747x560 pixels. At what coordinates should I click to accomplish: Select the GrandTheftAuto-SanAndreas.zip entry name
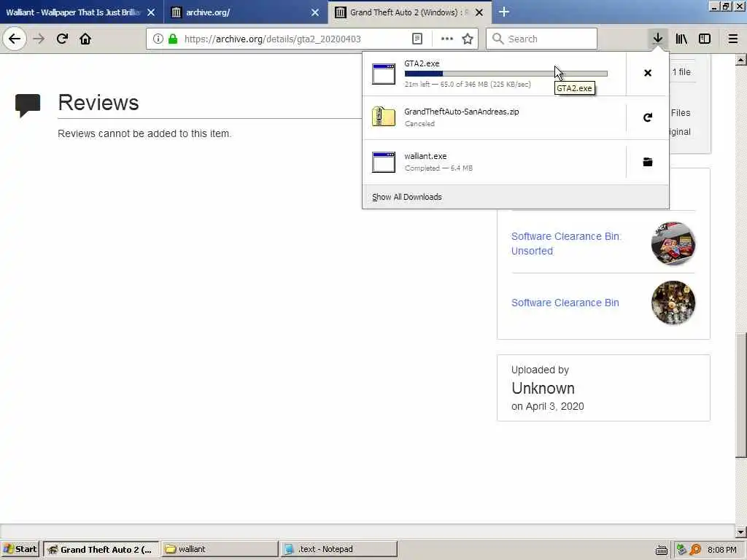click(462, 112)
